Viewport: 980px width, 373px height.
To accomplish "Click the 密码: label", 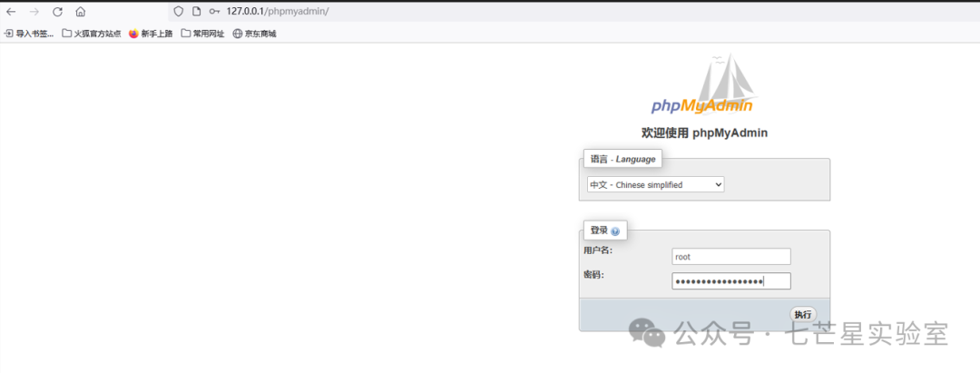I will pos(593,274).
